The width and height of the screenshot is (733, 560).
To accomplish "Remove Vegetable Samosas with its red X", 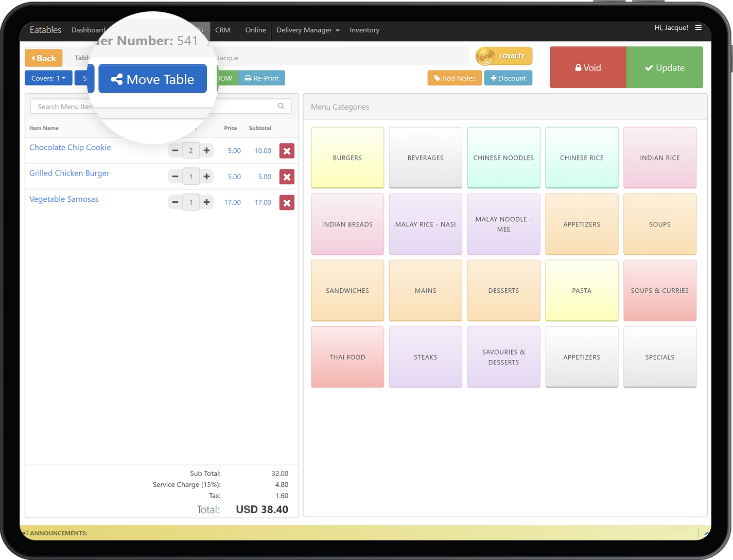I will pyautogui.click(x=287, y=202).
